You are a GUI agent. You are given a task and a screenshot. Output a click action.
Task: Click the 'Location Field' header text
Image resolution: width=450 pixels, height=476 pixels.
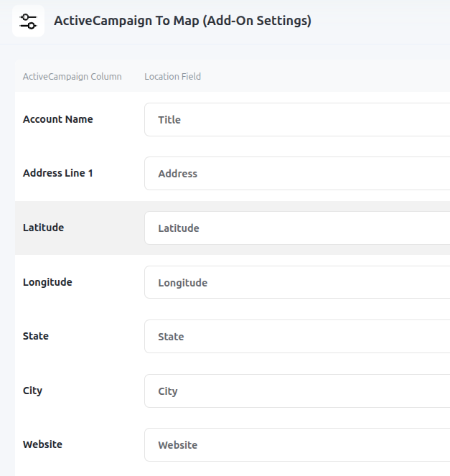173,77
